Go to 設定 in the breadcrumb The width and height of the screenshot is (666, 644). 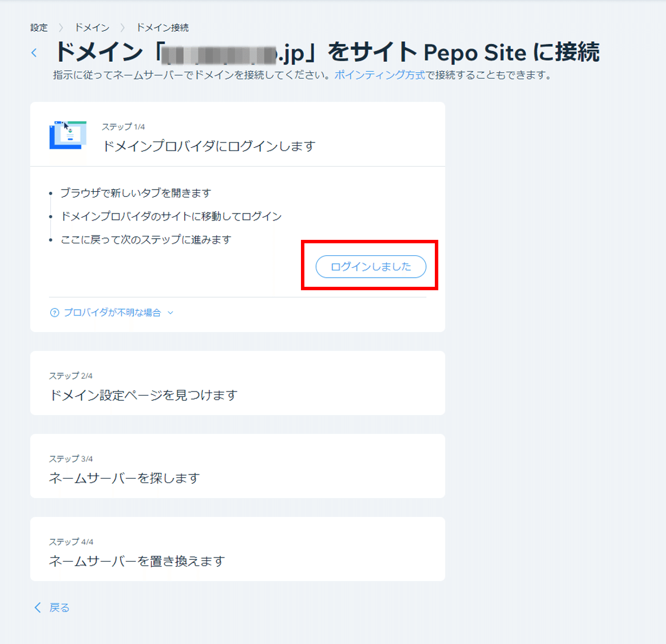coord(39,27)
